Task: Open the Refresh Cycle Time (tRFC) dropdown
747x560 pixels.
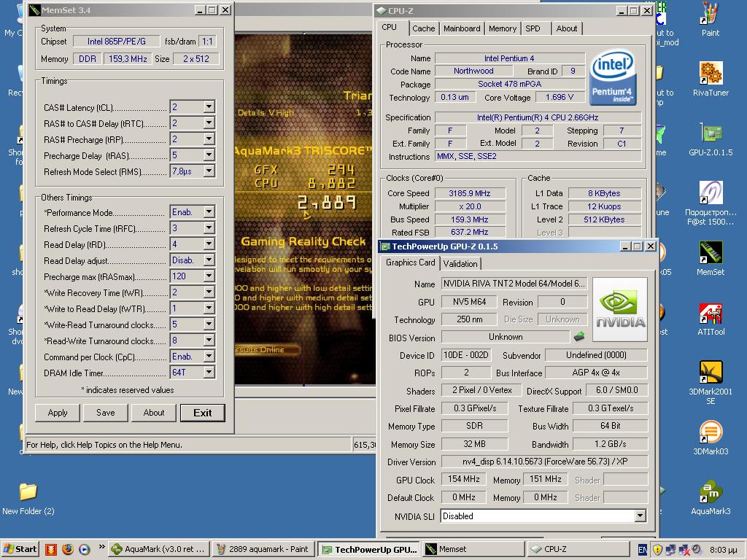Action: click(209, 227)
